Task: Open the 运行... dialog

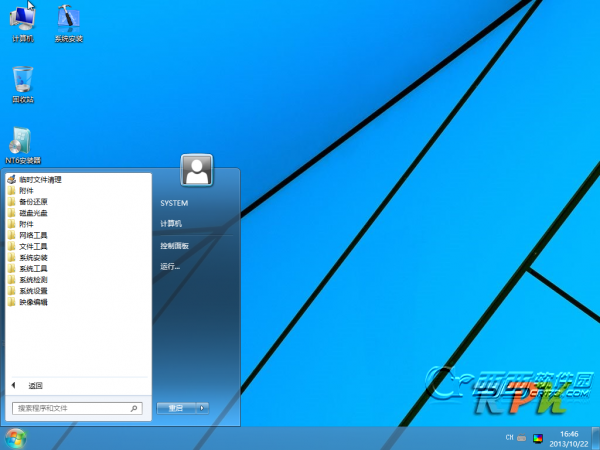Action: pos(170,266)
